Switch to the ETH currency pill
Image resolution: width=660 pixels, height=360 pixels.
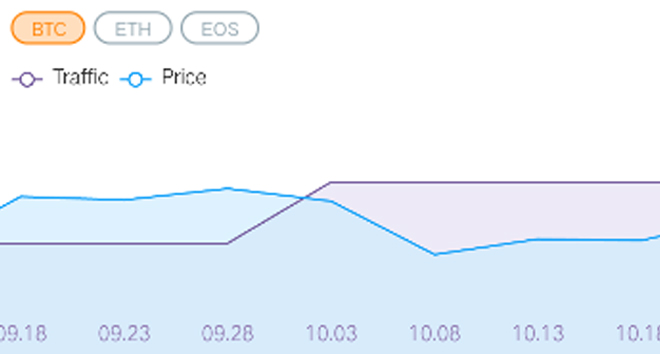click(133, 28)
